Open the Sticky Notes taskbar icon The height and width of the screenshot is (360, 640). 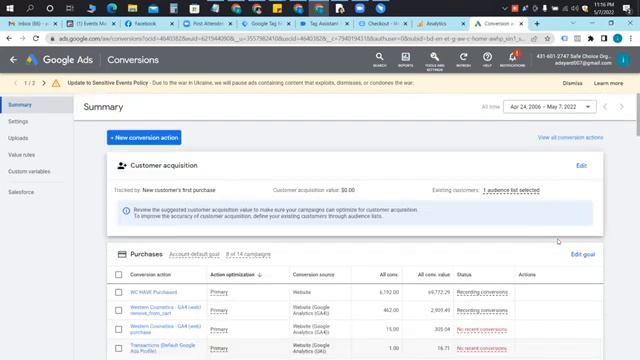(277, 8)
